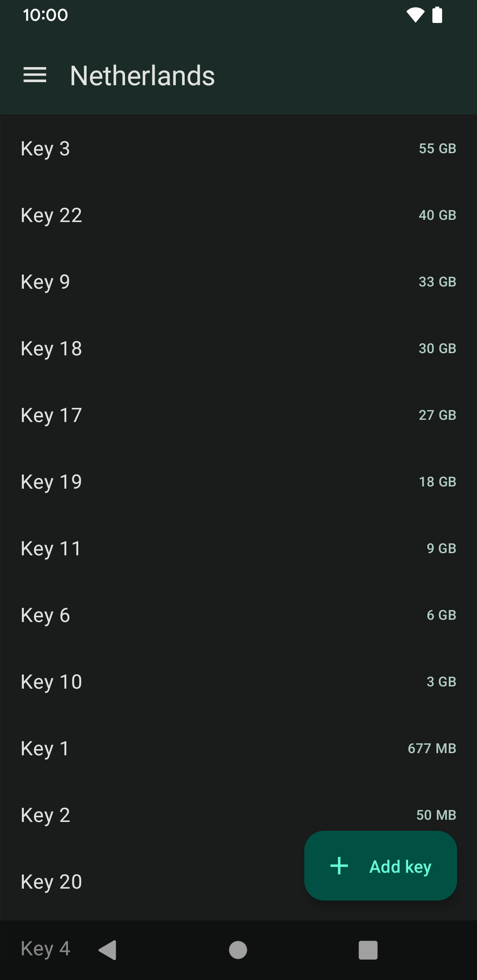Tap the Wi-Fi status icon

415,15
